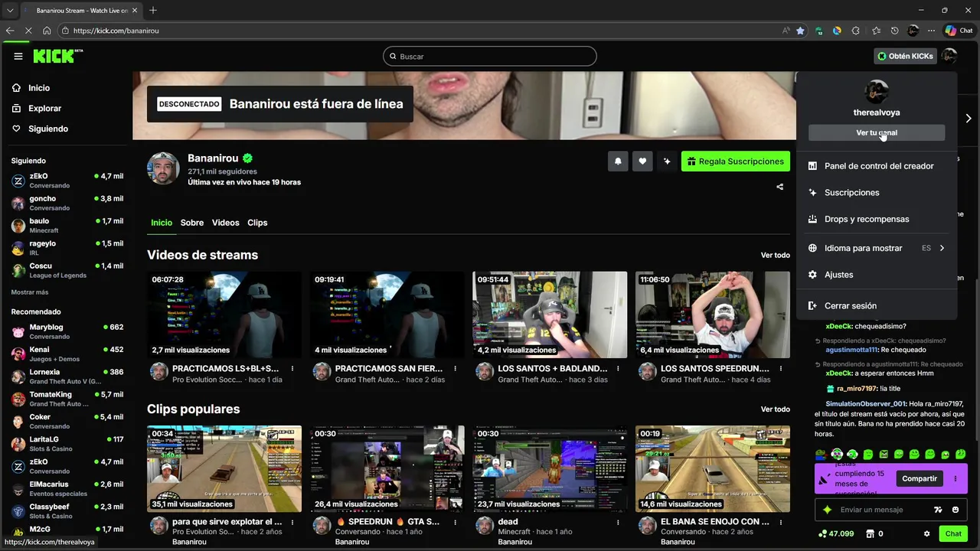
Task: Click the right arrow chevron beside the profile menu
Action: coord(969,119)
